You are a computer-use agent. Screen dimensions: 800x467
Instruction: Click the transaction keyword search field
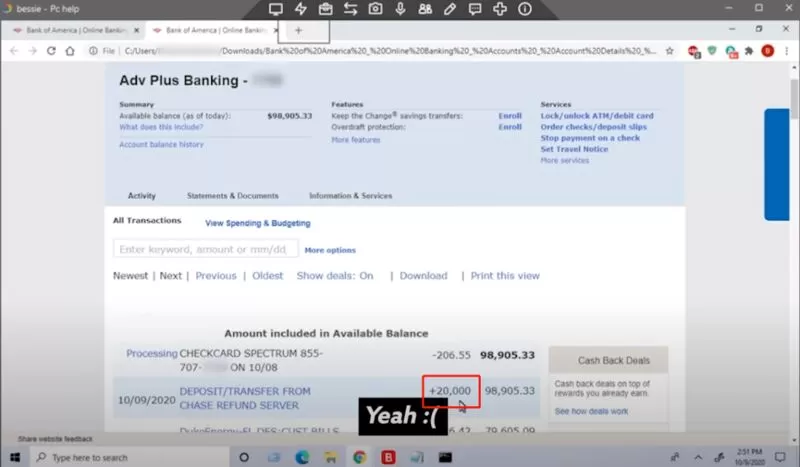point(206,249)
